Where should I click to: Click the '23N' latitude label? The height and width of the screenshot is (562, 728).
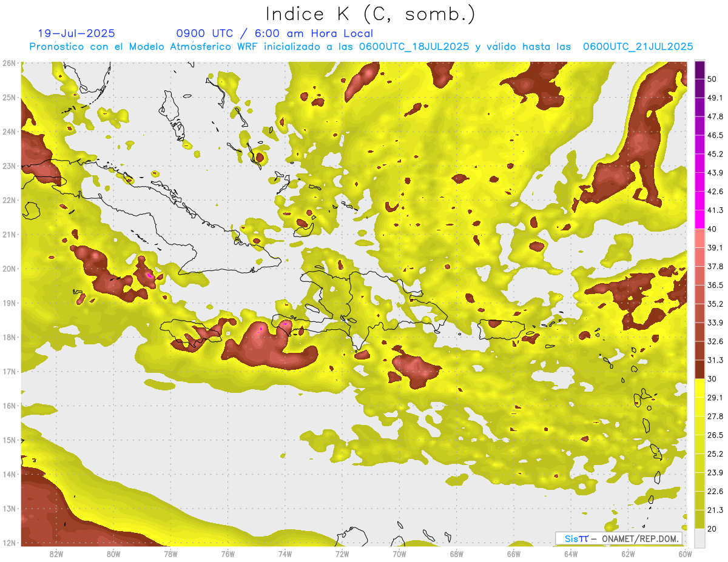(9, 166)
